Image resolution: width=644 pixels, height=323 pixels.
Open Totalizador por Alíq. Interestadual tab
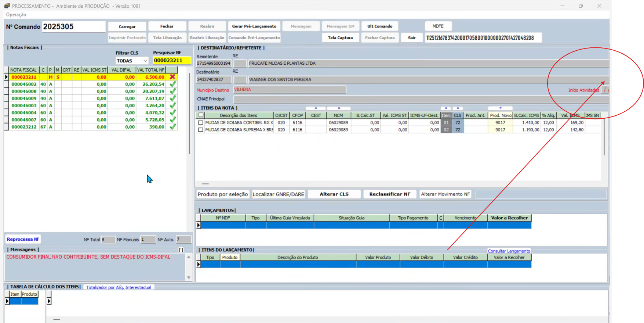point(119,287)
